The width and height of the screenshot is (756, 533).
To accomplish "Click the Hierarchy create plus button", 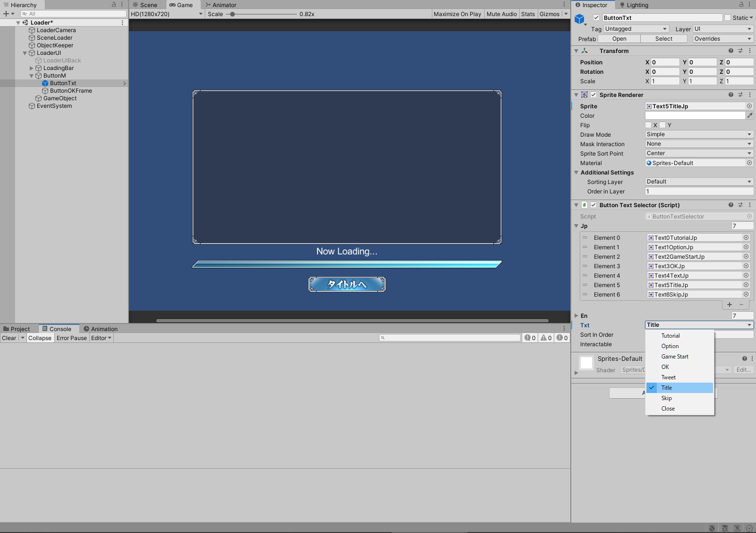I will (9, 14).
